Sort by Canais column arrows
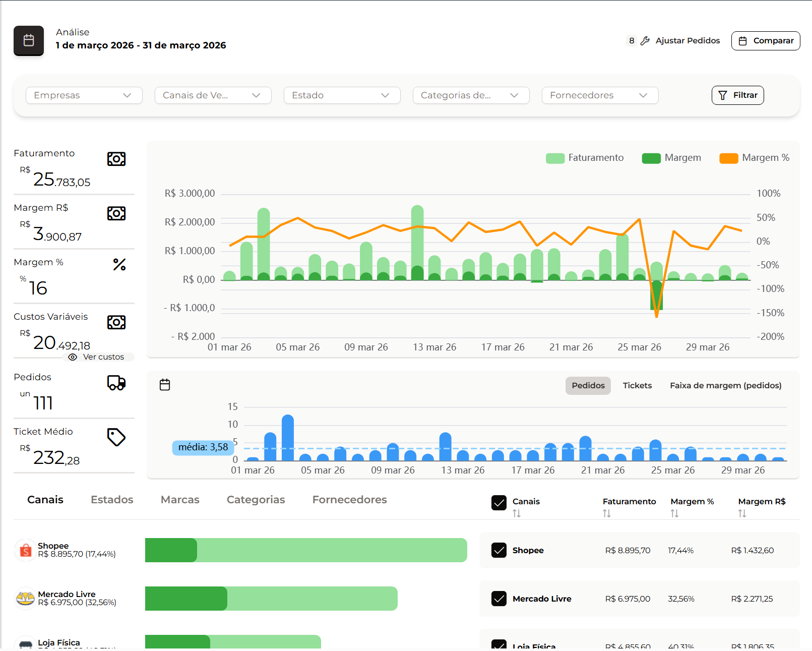Viewport: 812px width, 651px height. point(517,513)
